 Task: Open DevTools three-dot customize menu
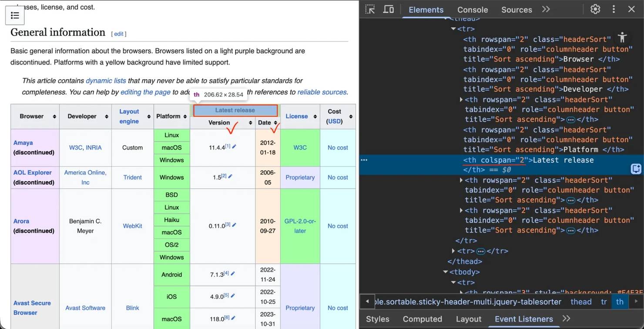[x=614, y=9]
